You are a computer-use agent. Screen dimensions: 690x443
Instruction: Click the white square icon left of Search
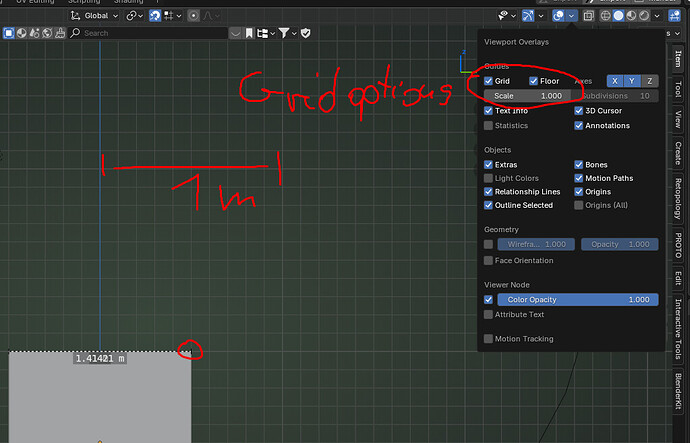9,33
